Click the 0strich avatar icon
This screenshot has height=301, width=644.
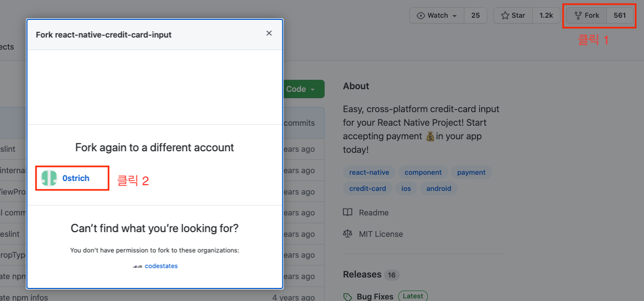[49, 178]
